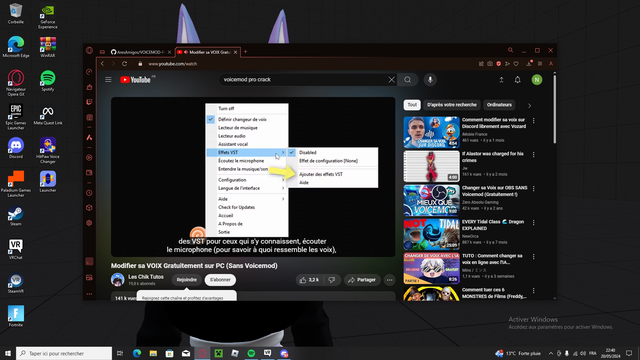Start voice search with microphone icon
The height and width of the screenshot is (360, 640).
pos(430,80)
